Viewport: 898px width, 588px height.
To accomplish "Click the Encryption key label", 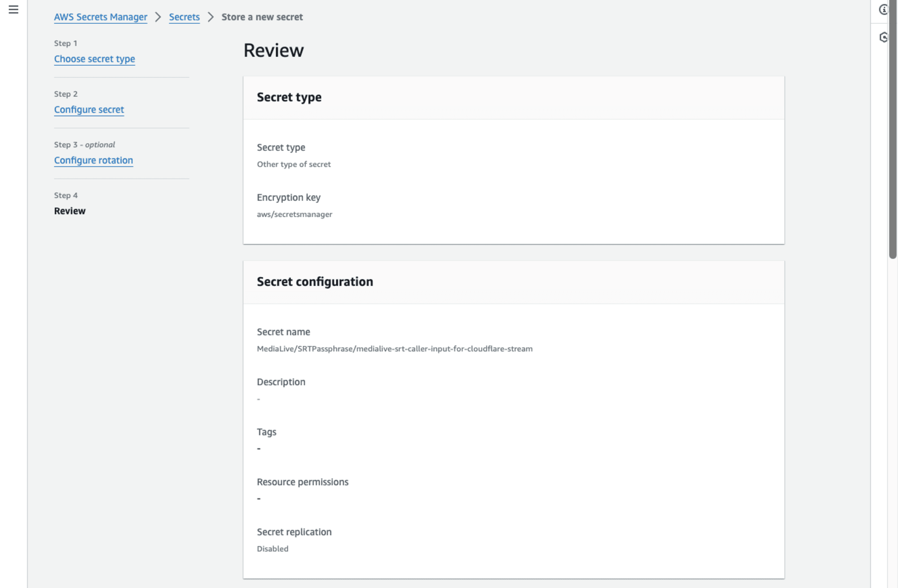I will [289, 197].
